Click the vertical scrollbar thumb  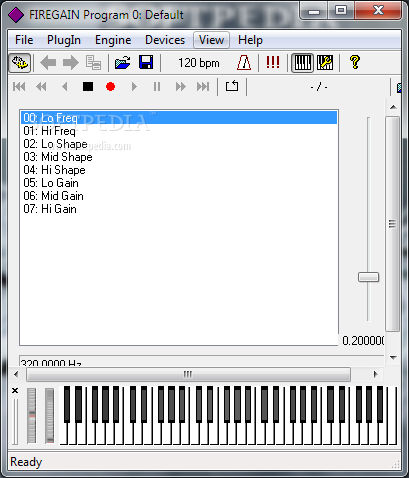[393, 223]
